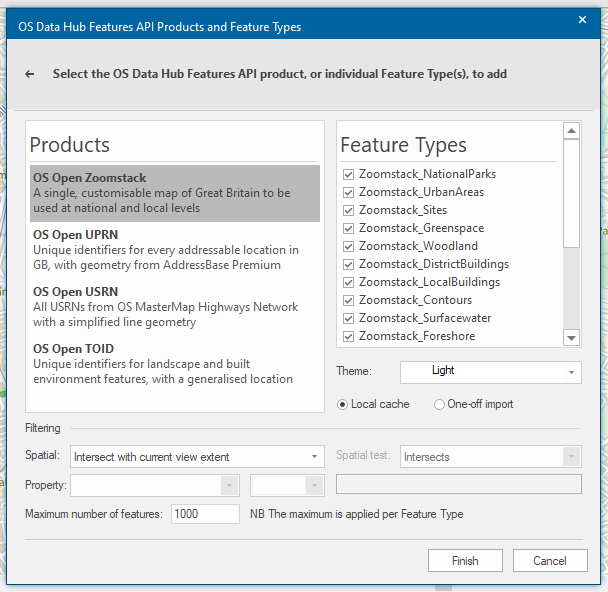This screenshot has height=592, width=608.
Task: Select the OS Open UPRN product
Action: pyautogui.click(x=175, y=250)
